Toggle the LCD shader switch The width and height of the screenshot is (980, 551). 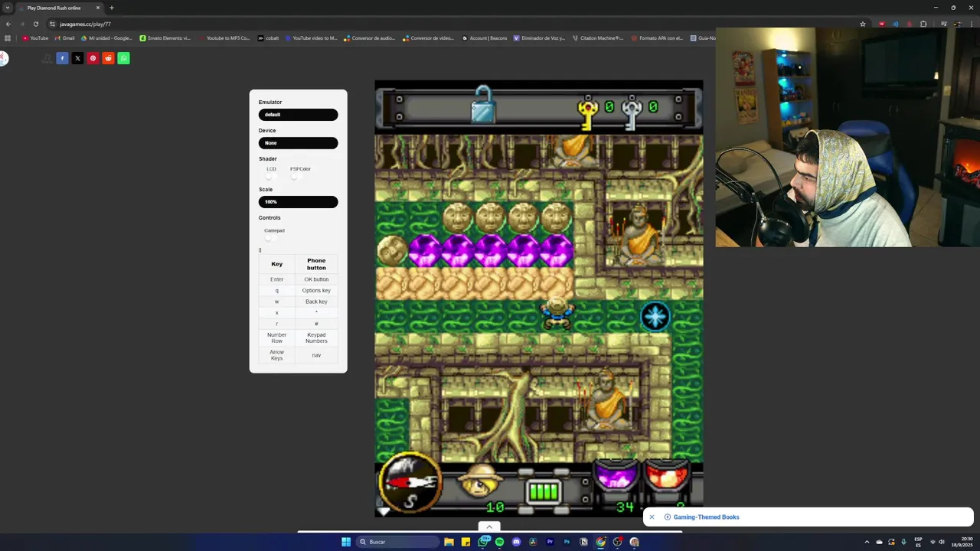(x=271, y=176)
